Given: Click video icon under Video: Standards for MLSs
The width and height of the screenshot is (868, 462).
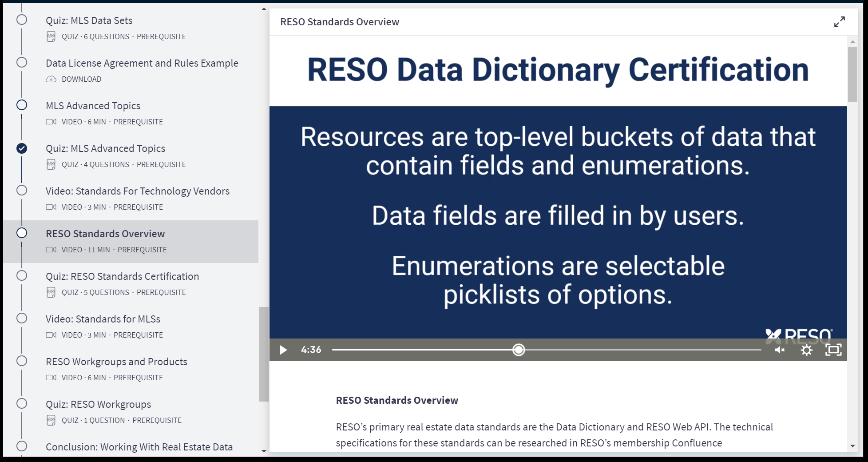Looking at the screenshot, I should [x=51, y=335].
